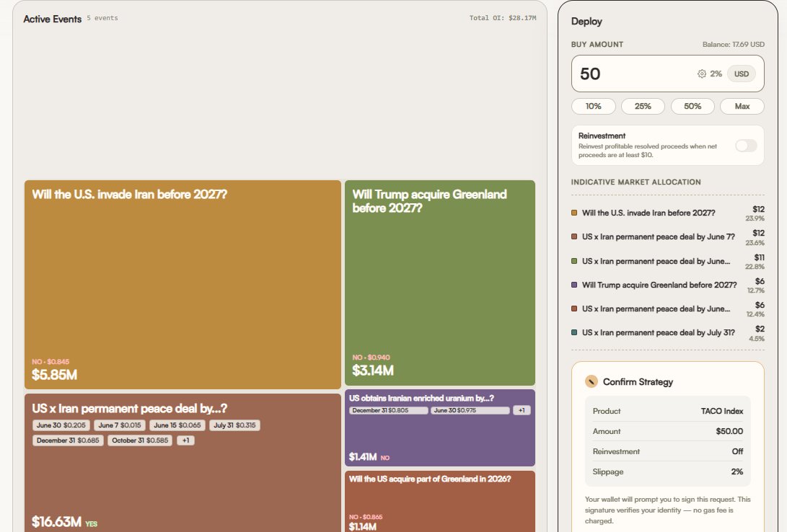Click the 'Deploy' panel heading
Screen dimensions: 787x532
pos(586,22)
